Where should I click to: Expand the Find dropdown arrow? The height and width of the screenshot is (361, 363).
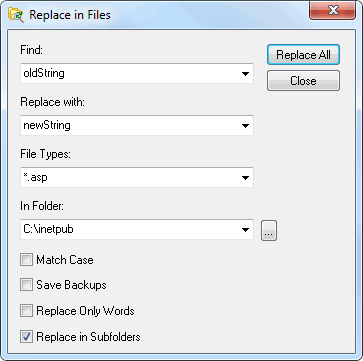click(x=245, y=74)
